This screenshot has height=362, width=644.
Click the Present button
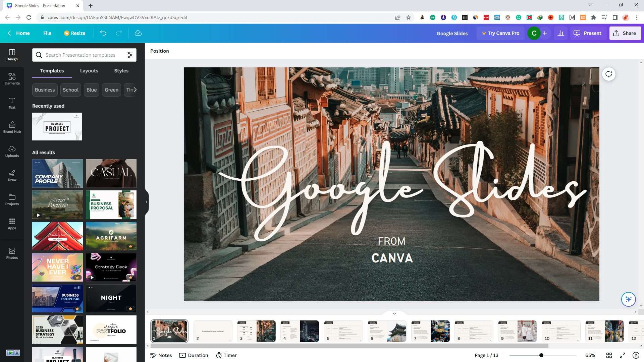tap(589, 33)
